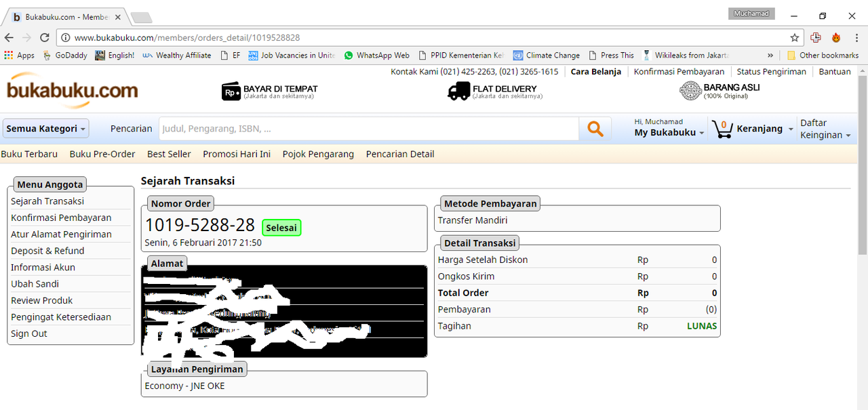Click the browser forward arrow
This screenshot has width=868, height=410.
pos(27,38)
